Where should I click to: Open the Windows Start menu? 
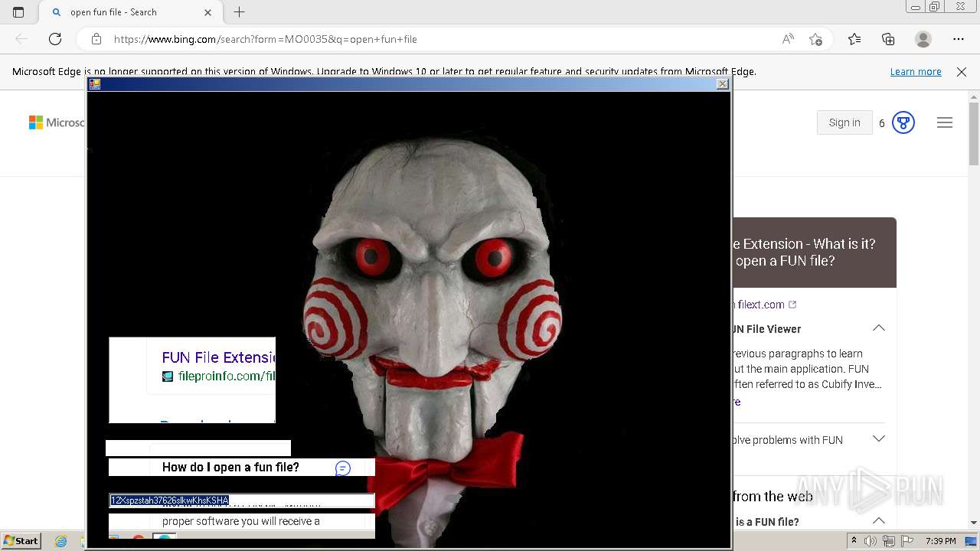(21, 540)
